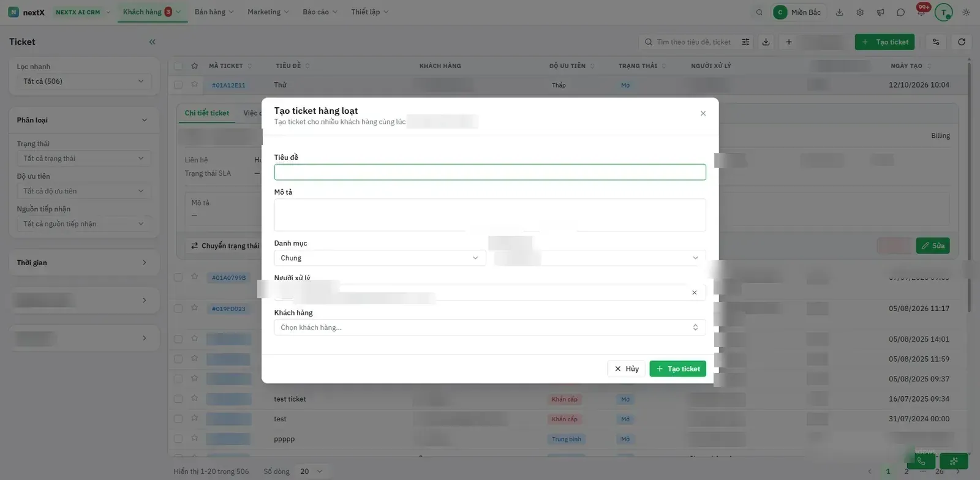
Task: Open the Lọc nhanh Tất cả (506) dropdown
Action: click(84, 81)
